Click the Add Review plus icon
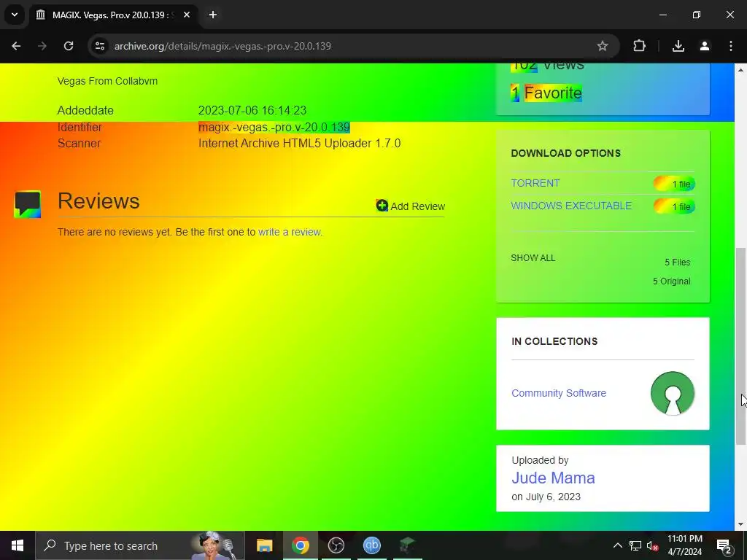The height and width of the screenshot is (560, 747). 382,205
